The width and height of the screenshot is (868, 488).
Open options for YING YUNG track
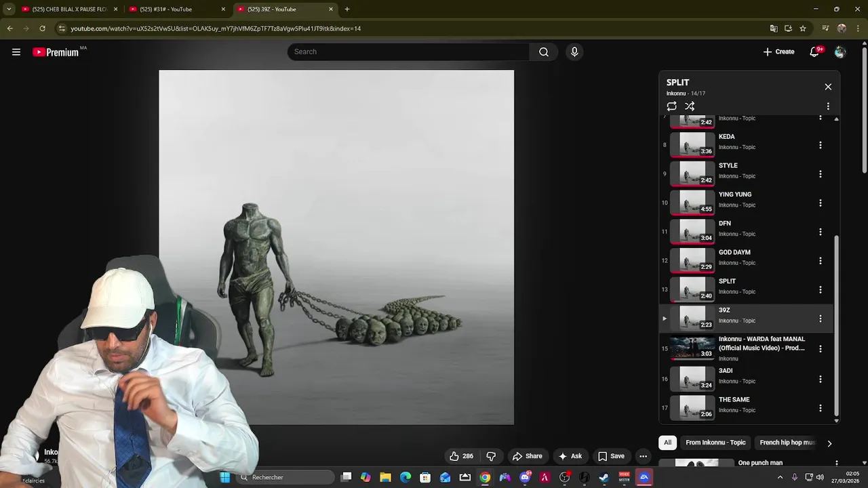coord(820,203)
